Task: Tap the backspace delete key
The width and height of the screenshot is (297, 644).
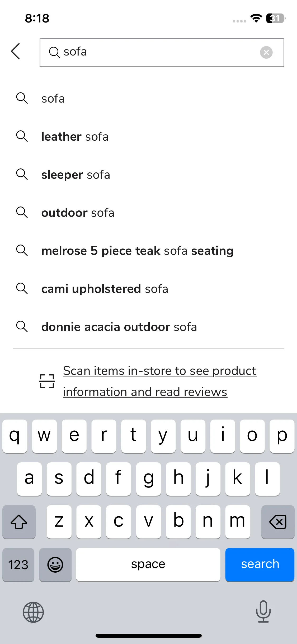Action: [x=278, y=522]
